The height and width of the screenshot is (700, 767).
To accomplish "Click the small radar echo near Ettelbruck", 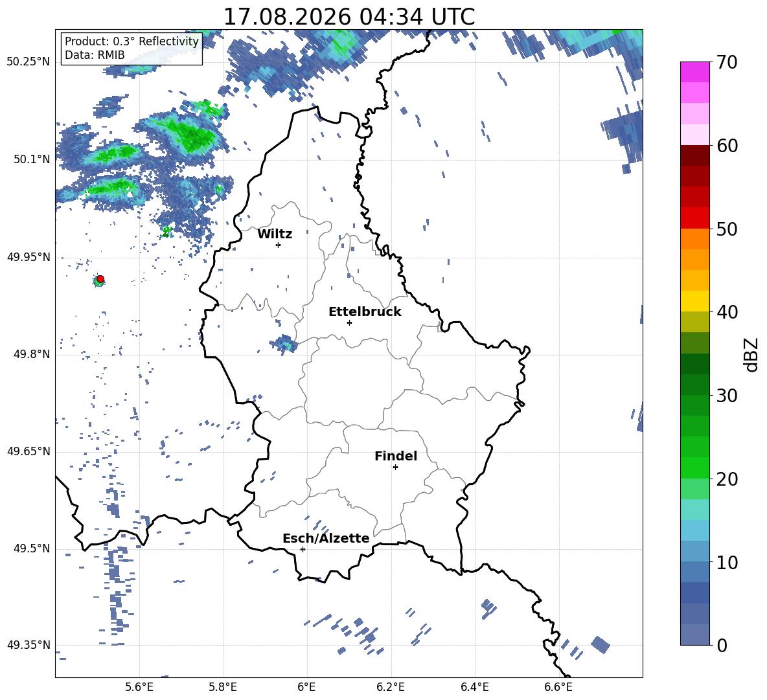I will (x=284, y=344).
